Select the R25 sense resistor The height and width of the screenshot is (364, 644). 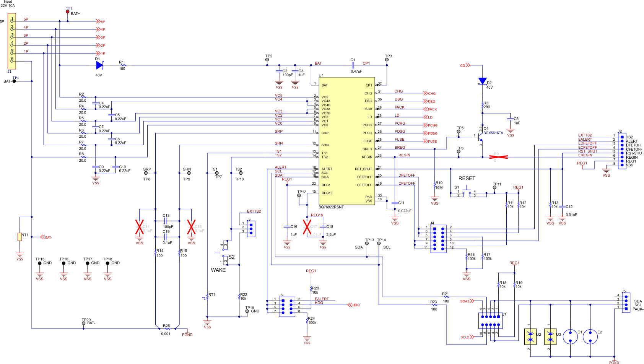click(166, 328)
